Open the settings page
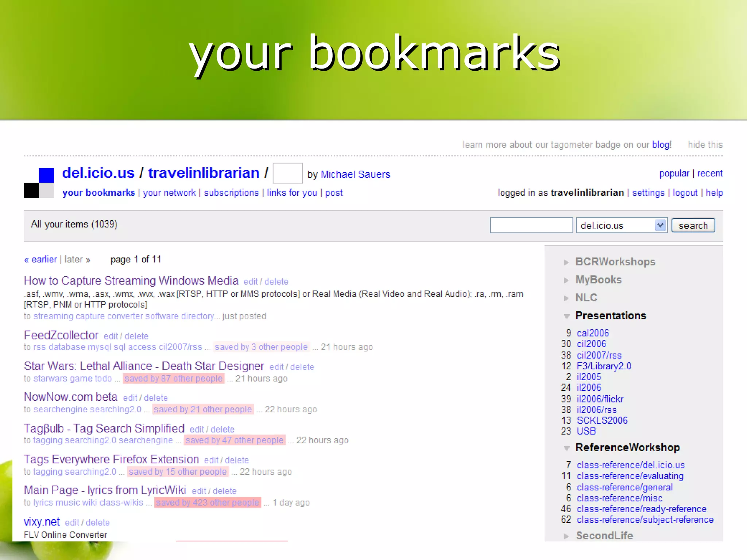This screenshot has height=560, width=747. click(648, 192)
